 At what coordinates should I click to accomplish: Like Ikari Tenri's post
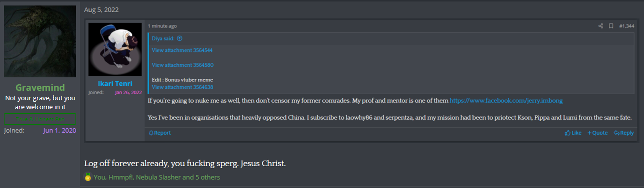(x=573, y=133)
